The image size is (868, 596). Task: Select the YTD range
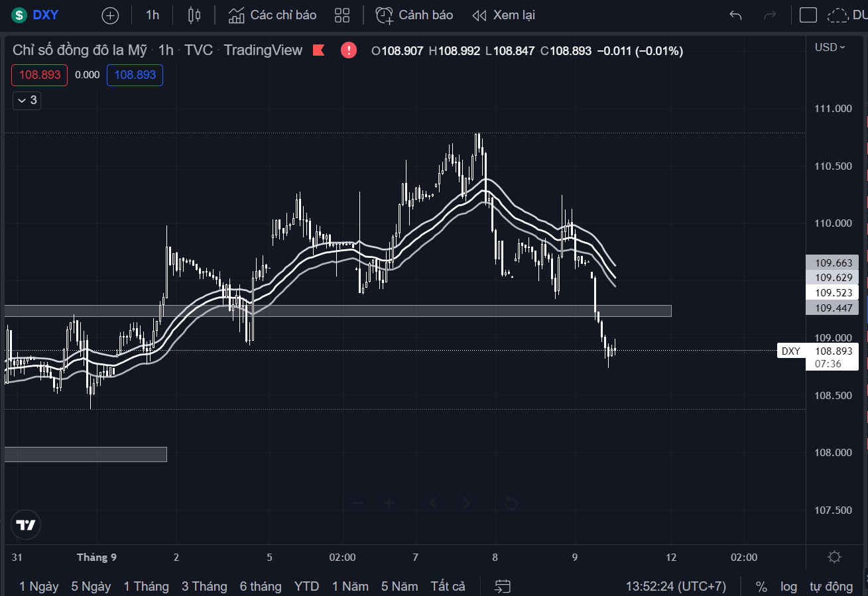click(306, 586)
